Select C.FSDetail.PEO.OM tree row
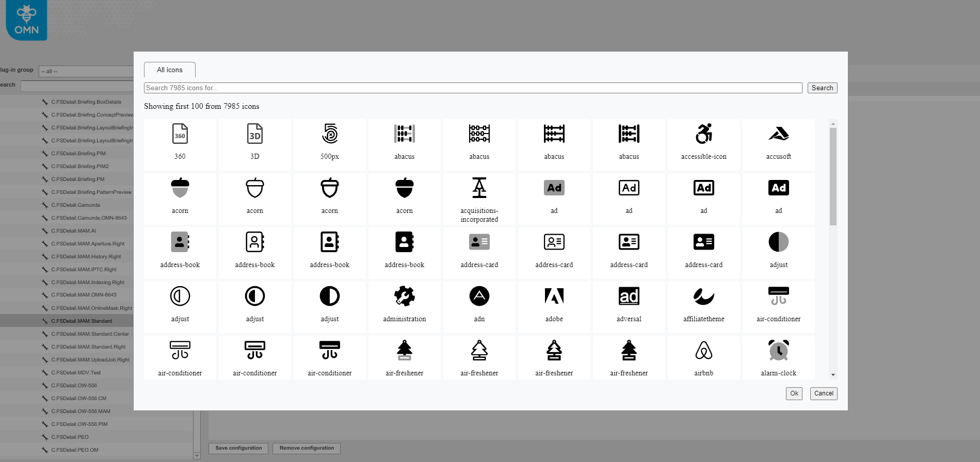The width and height of the screenshot is (980, 462). click(x=74, y=450)
